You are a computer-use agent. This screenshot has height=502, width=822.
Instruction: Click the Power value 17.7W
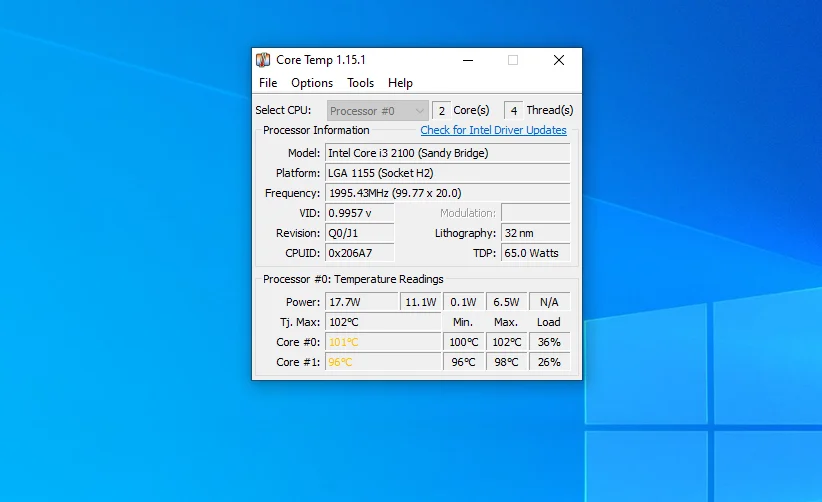click(362, 302)
